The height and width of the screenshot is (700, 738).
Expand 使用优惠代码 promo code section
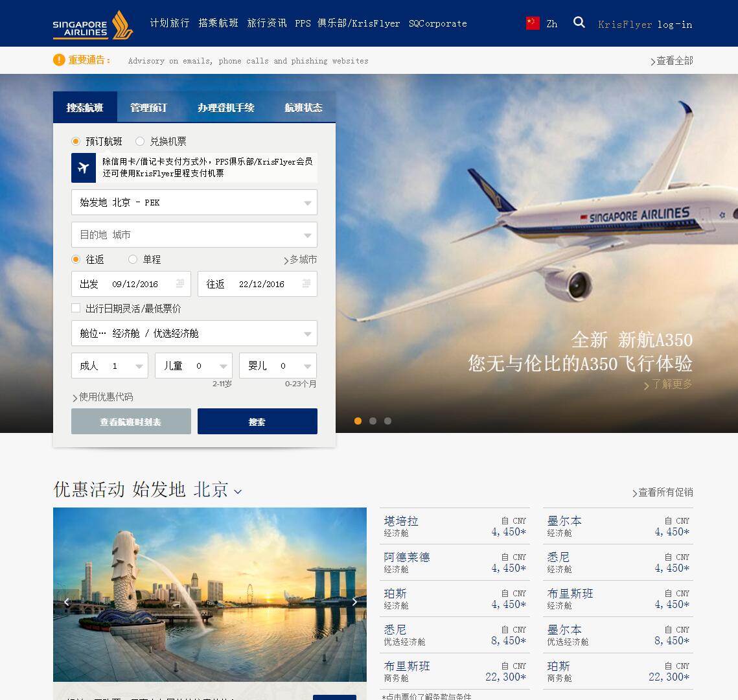(x=102, y=397)
